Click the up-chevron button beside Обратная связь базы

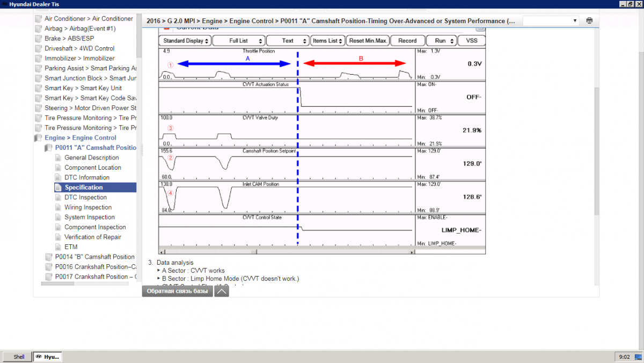tap(222, 291)
